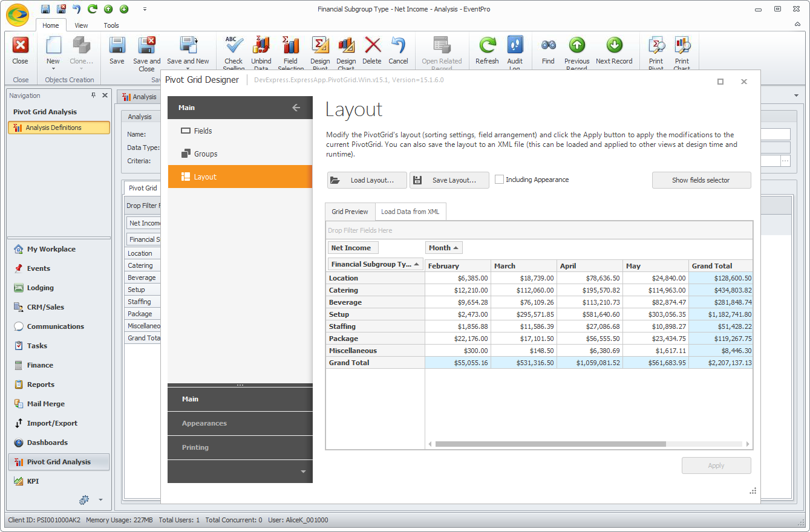
Task: Expand the designer sidebar overflow arrow
Action: pyautogui.click(x=303, y=472)
